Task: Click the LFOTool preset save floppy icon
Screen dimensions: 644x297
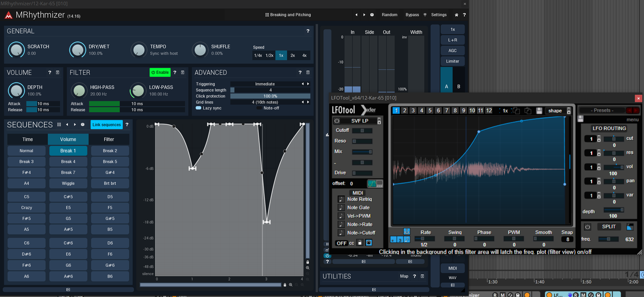Action: pos(581,119)
